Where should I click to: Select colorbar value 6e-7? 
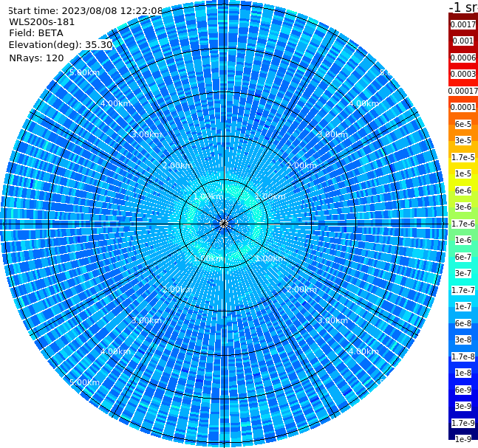point(463,257)
